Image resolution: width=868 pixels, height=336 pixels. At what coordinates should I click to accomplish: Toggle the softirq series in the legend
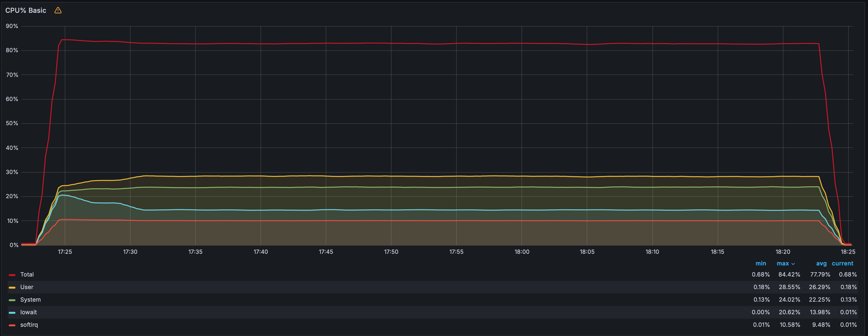point(29,325)
